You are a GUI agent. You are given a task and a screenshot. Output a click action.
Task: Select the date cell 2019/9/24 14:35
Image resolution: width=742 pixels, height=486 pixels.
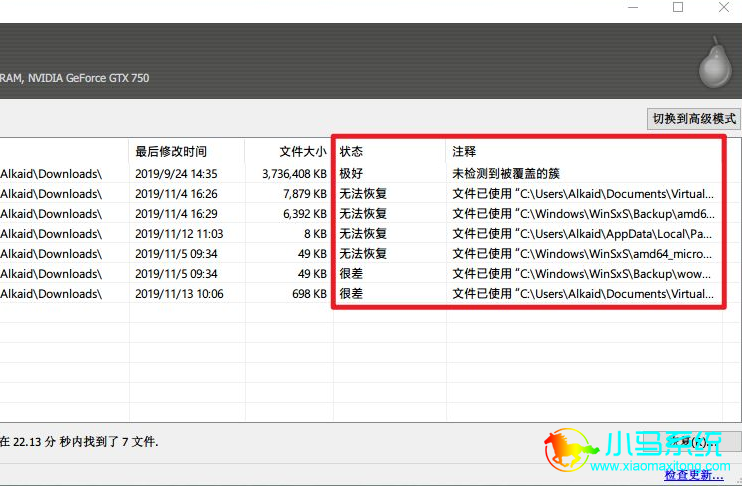click(176, 174)
